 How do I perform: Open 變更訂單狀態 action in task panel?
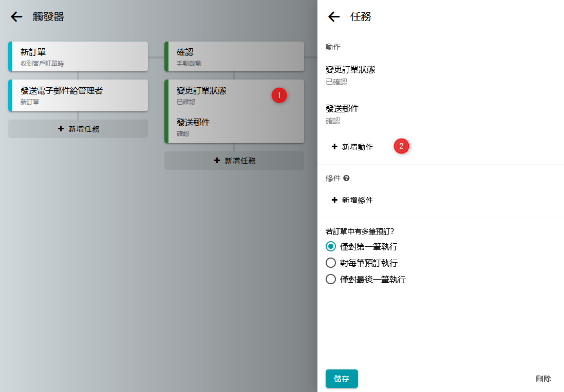350,75
